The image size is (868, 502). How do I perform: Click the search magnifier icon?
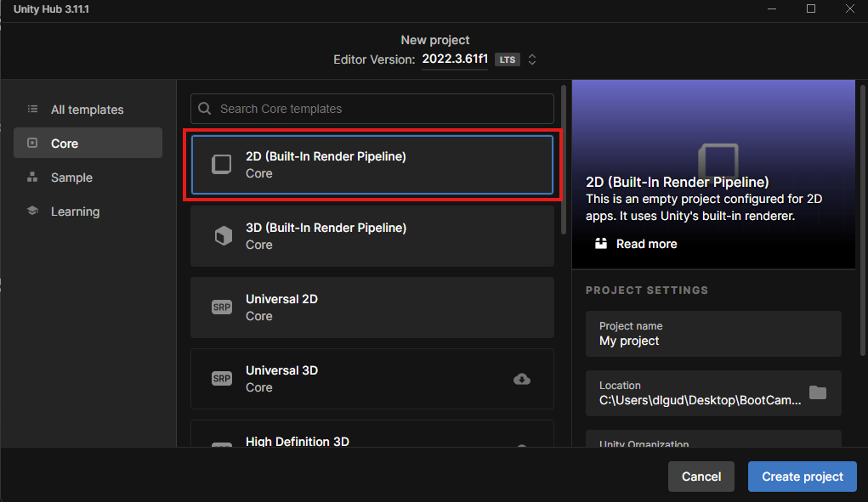click(x=205, y=109)
